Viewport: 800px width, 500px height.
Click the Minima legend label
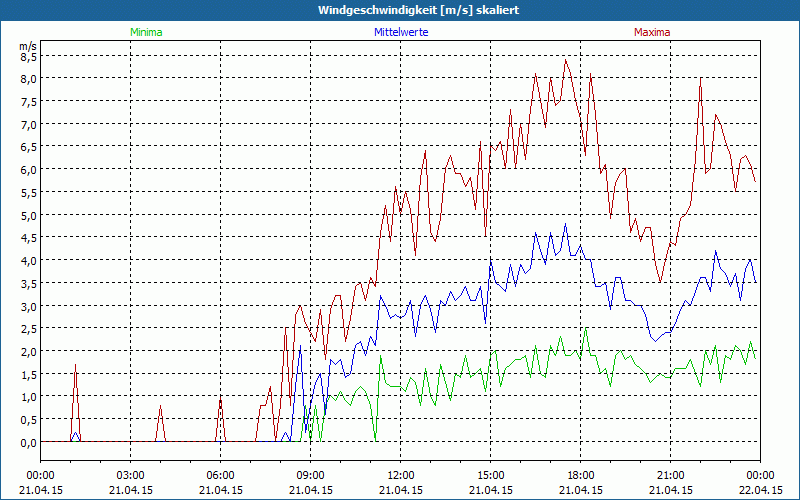coord(146,32)
